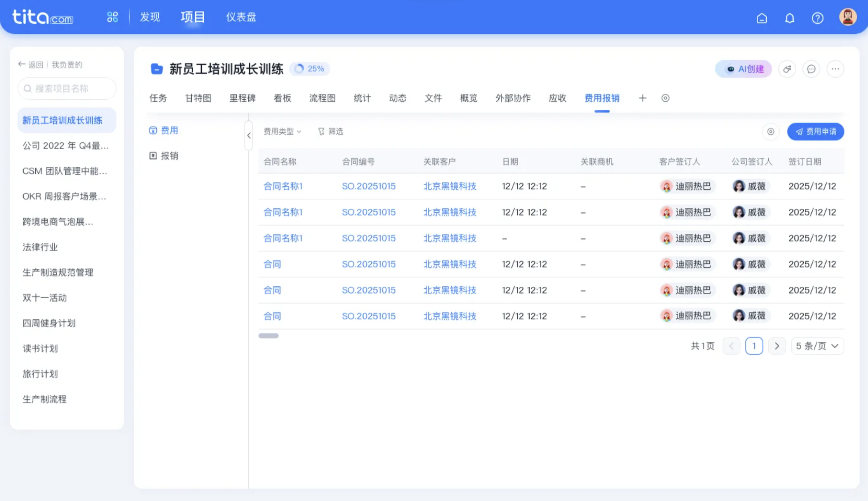Screen dimensions: 868x501
Task: Click the 合同编号 column header
Action: (x=358, y=162)
